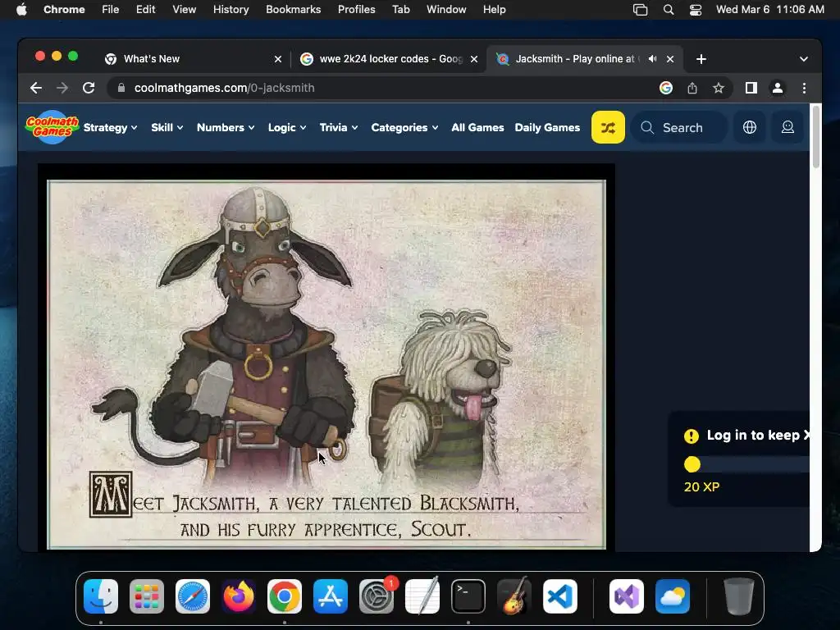The width and height of the screenshot is (840, 630).
Task: Open TextEdit from the dock
Action: click(422, 596)
